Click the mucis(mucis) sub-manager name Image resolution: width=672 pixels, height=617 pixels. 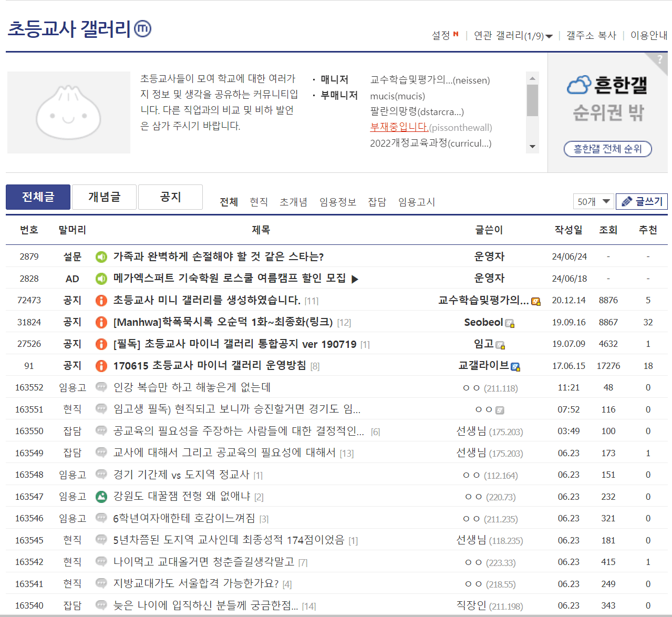pyautogui.click(x=398, y=96)
